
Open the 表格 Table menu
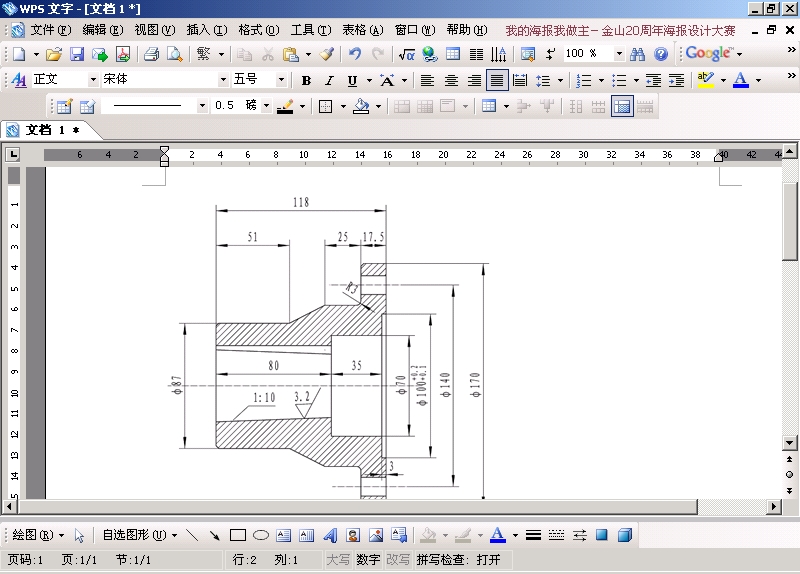[363, 30]
